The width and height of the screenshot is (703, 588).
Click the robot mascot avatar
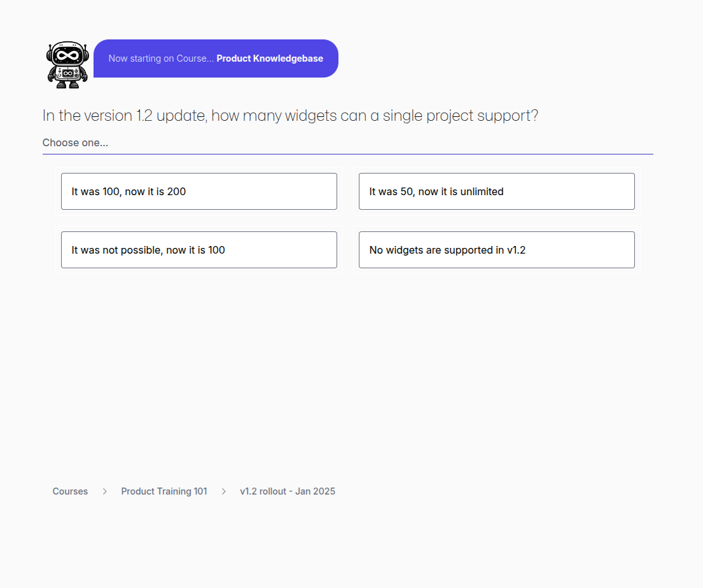coord(67,64)
